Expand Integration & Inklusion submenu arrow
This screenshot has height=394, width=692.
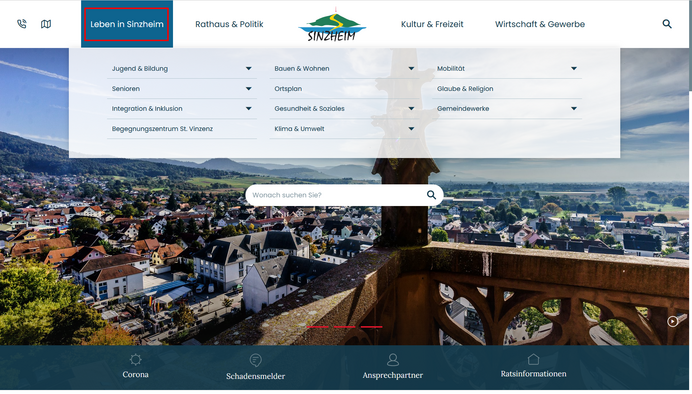click(x=248, y=109)
